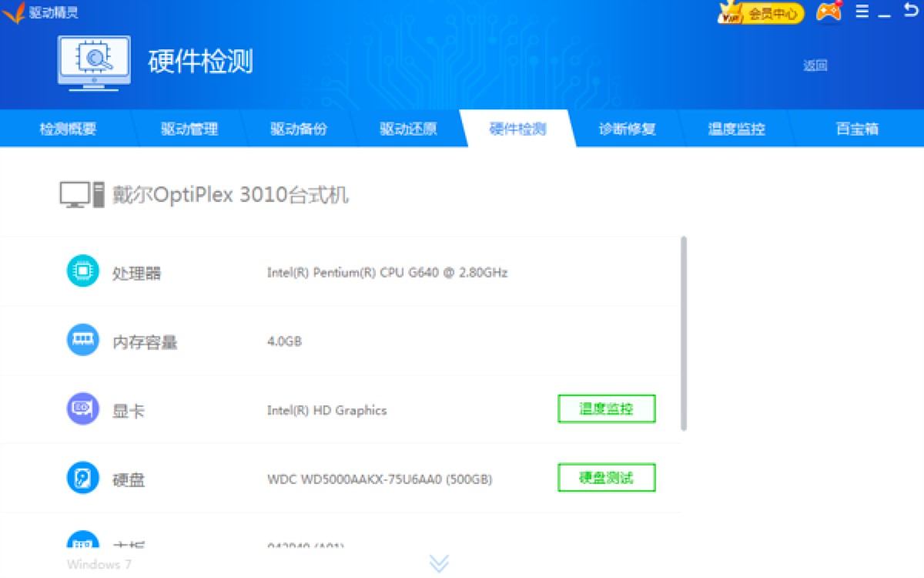The image size is (924, 578).
Task: Click the 处理器 CPU icon
Action: (83, 271)
